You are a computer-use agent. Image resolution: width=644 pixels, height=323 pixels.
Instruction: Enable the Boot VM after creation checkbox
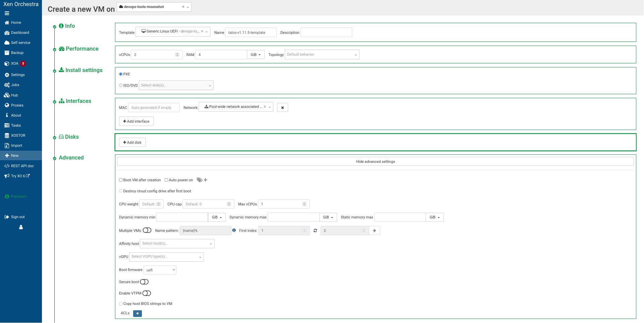121,180
